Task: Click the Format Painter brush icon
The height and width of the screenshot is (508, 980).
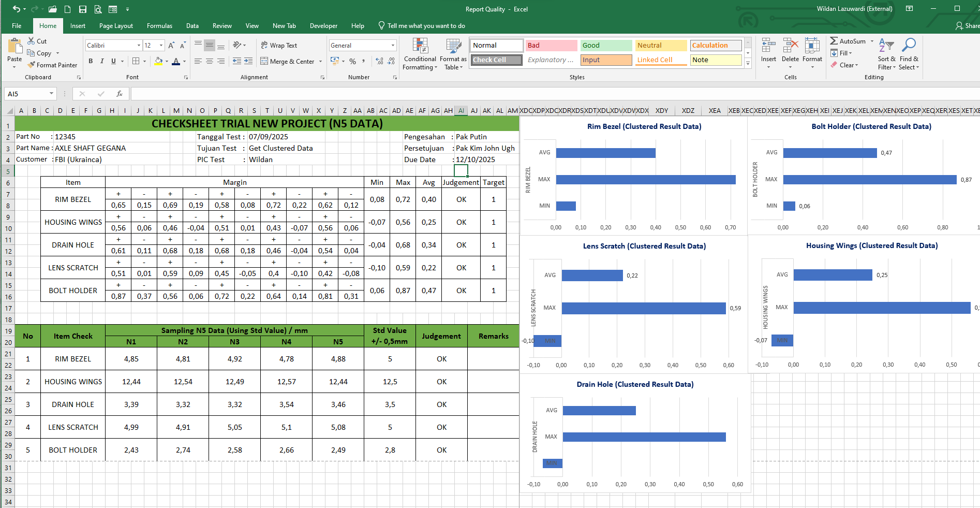Action: [32, 65]
